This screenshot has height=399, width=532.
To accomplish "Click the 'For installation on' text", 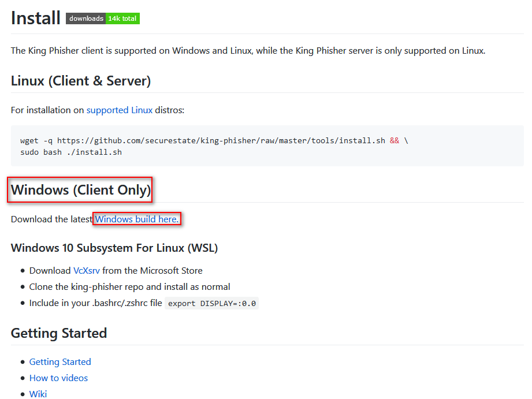I will click(47, 110).
